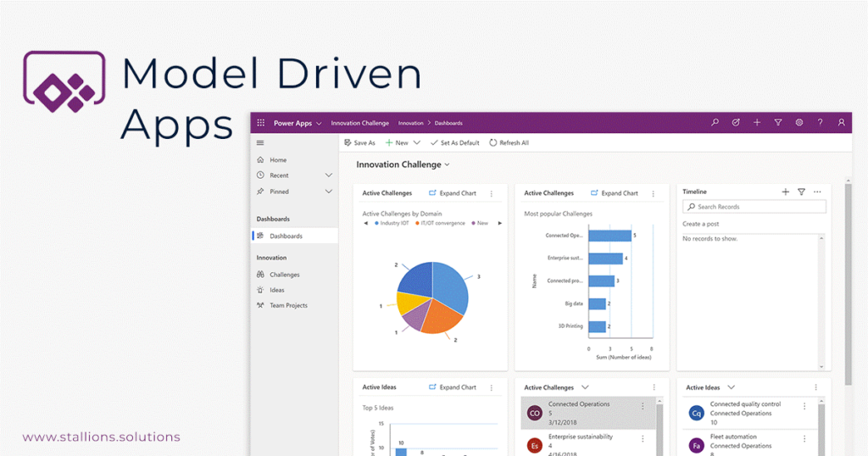Click the dashboard vertical scrollbar
The width and height of the screenshot is (868, 456).
point(848,285)
